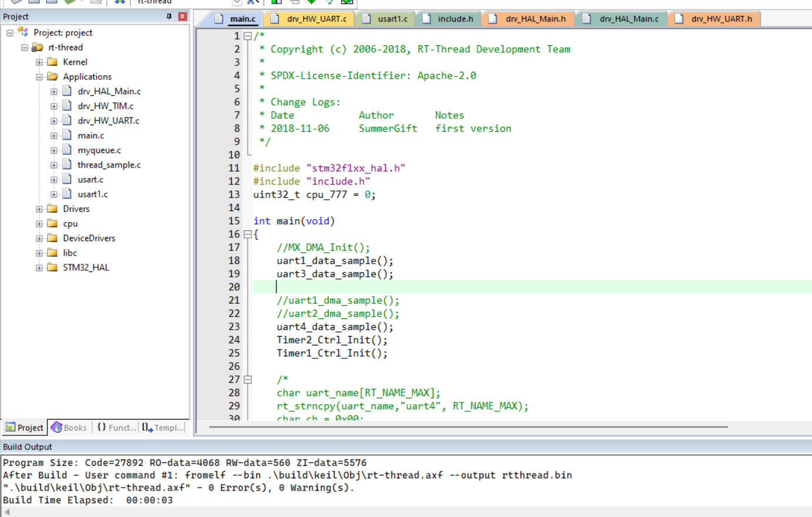The image size is (812, 517).
Task: Select thread_sample.c in the project tree
Action: [109, 164]
